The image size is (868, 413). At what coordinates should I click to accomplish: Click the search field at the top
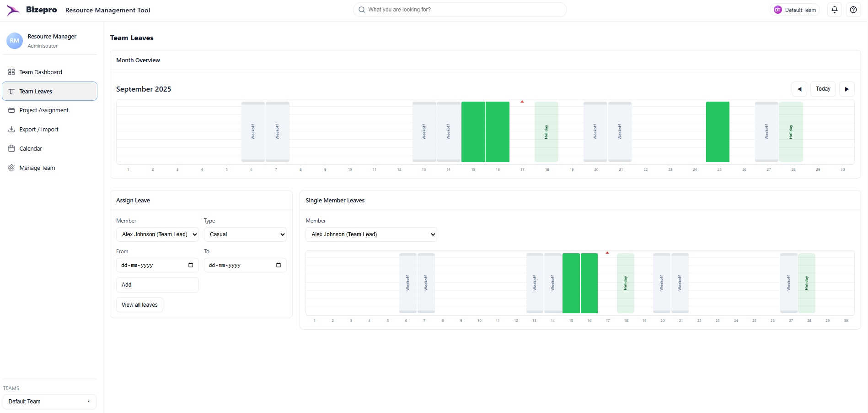coord(459,9)
